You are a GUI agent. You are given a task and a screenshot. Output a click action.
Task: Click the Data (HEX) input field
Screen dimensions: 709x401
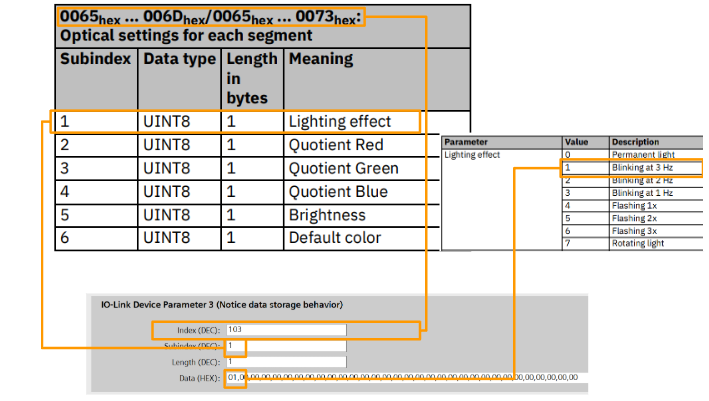400,377
